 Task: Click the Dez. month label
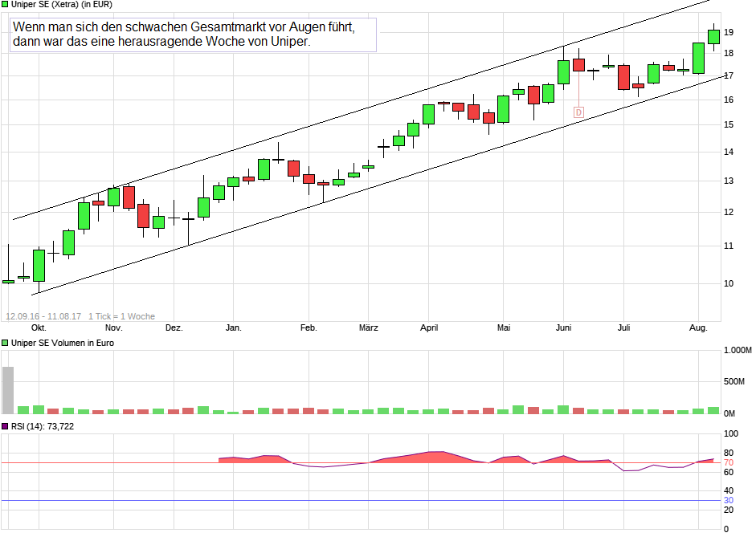(174, 328)
